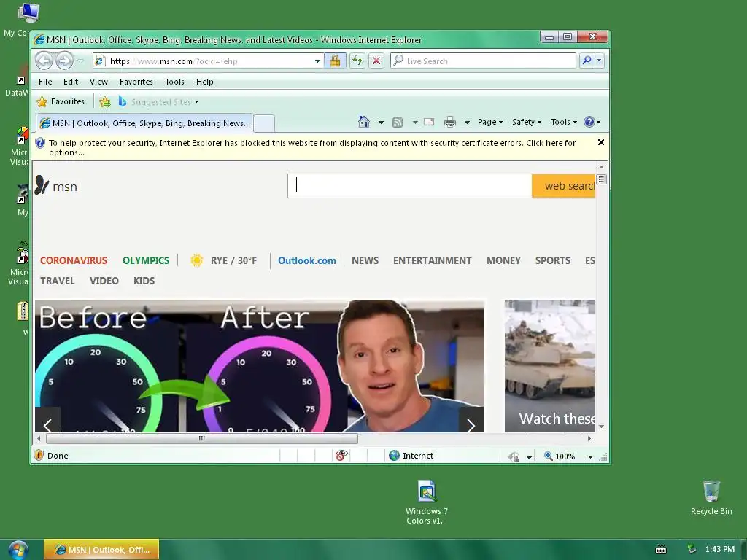This screenshot has width=747, height=560.
Task: Click the Read Mail icon
Action: point(429,122)
